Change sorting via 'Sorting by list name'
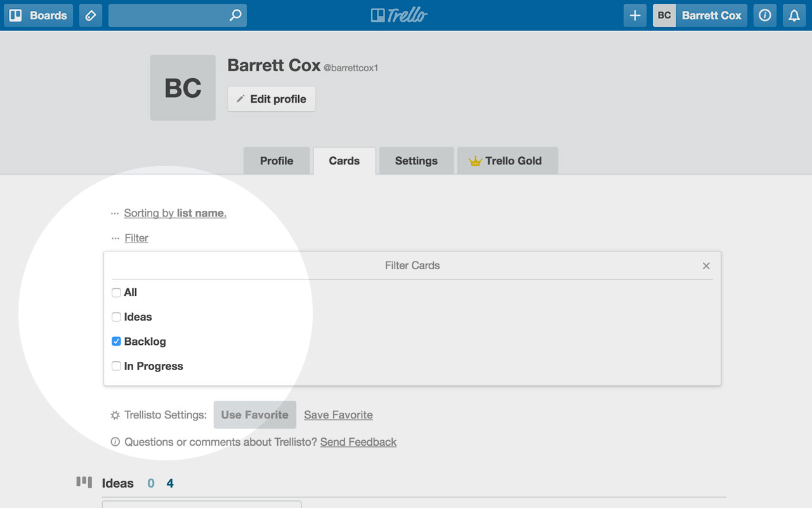 click(x=175, y=213)
